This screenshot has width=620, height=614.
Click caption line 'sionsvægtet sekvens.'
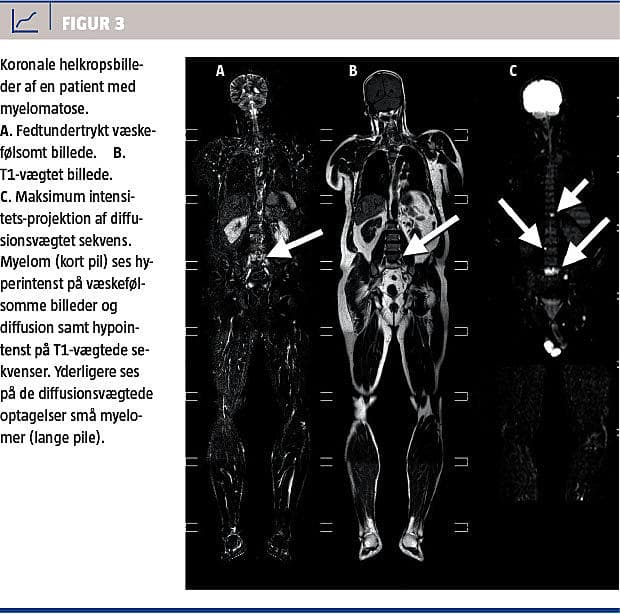click(65, 240)
